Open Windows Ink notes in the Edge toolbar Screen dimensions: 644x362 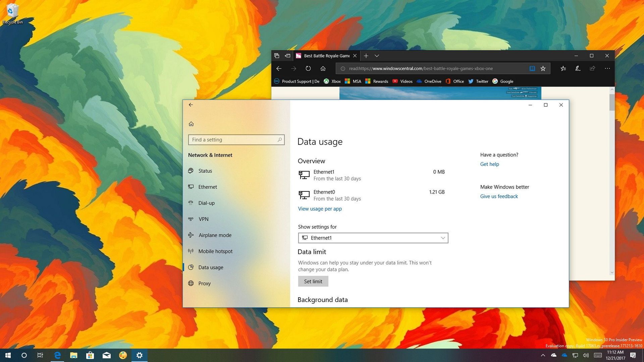pyautogui.click(x=578, y=68)
